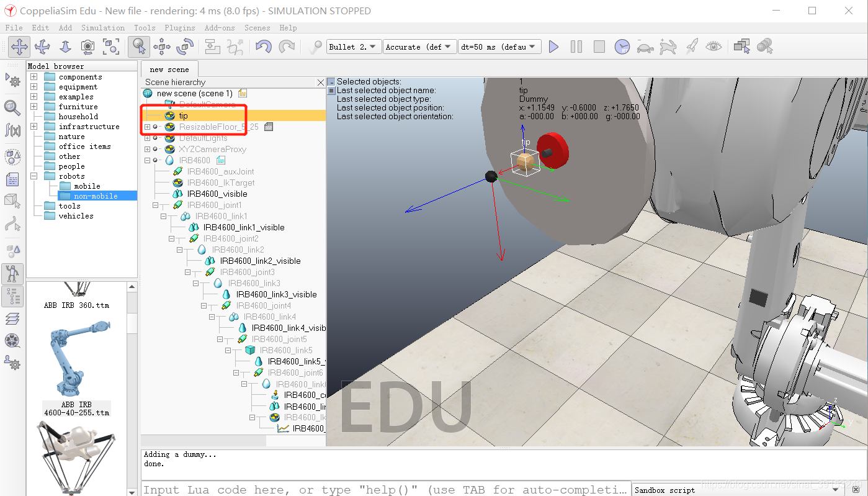
Task: Toggle the Selected objects info checkbox
Action: [331, 81]
